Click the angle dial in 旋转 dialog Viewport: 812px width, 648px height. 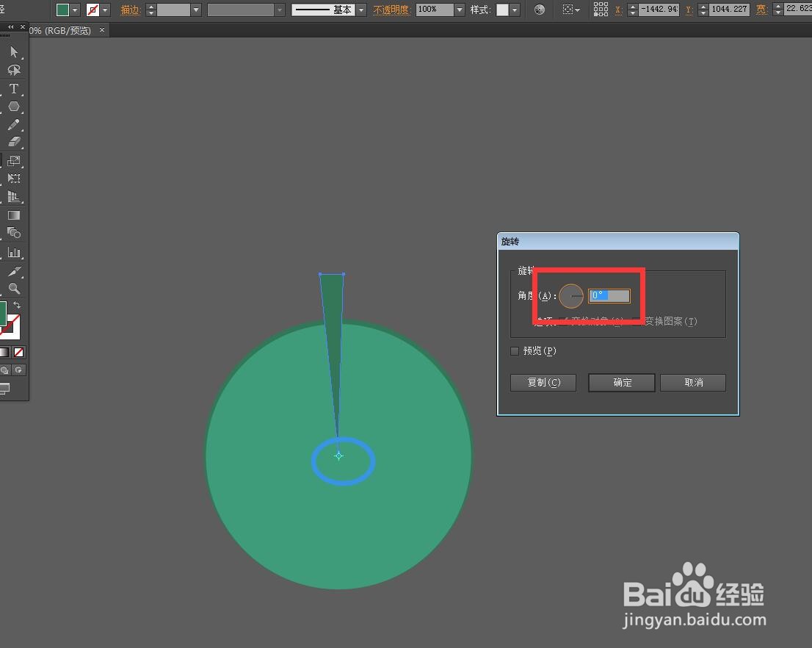tap(571, 296)
